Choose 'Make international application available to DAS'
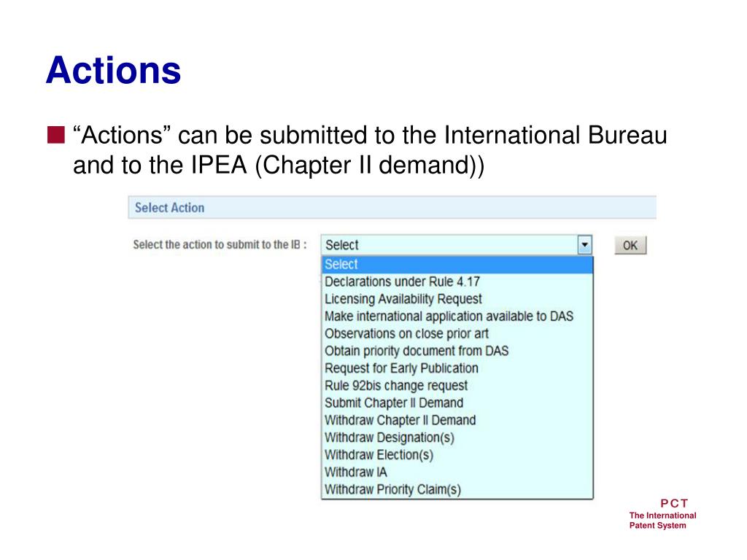 pyautogui.click(x=457, y=316)
